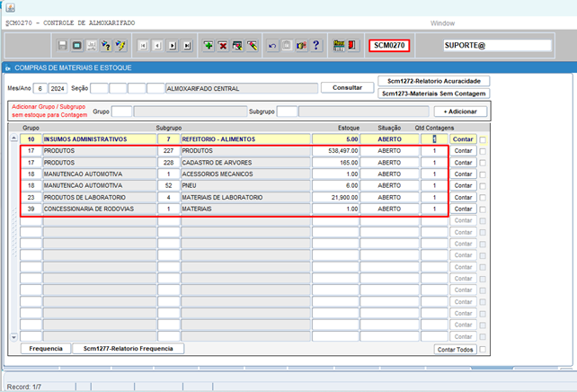Image resolution: width=577 pixels, height=392 pixels.
Task: Click the stock value 538,497.00
Action: [x=335, y=150]
